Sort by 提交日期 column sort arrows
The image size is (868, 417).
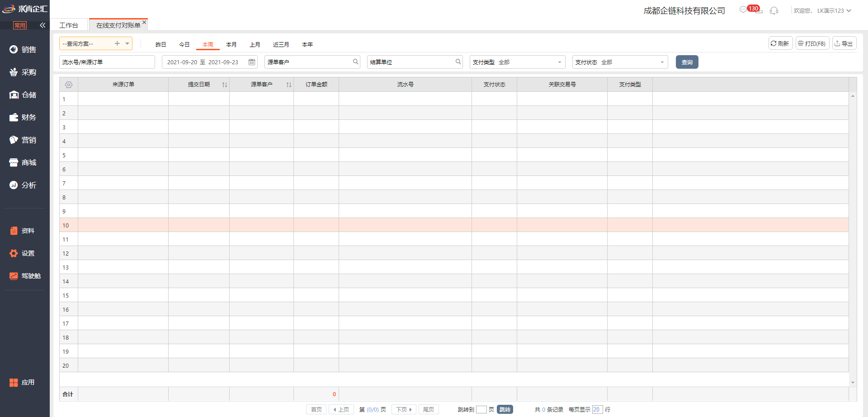[225, 85]
